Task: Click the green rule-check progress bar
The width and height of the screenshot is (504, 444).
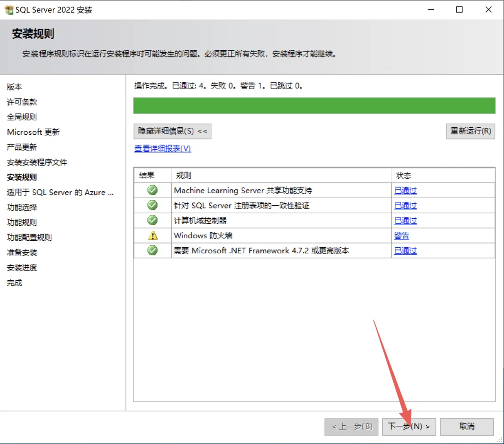Action: pos(315,105)
